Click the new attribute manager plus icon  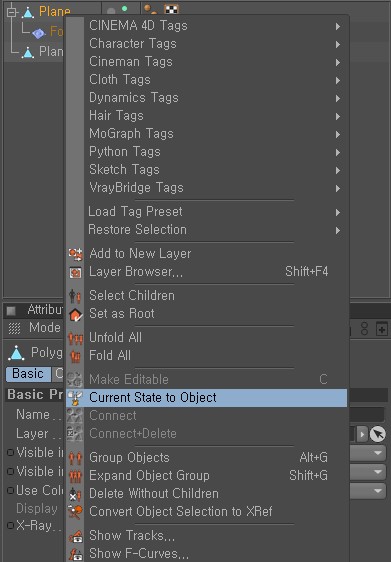382,329
